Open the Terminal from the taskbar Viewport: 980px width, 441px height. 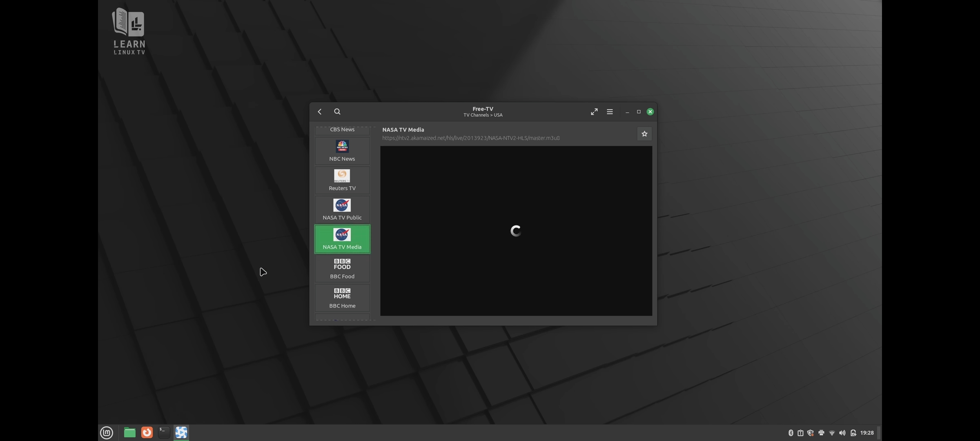pos(164,432)
